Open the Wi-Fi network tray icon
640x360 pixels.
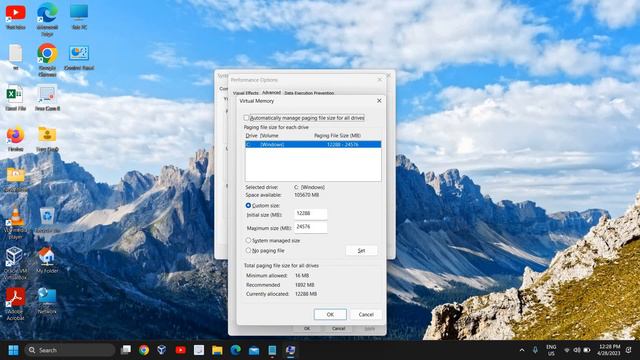tap(567, 350)
